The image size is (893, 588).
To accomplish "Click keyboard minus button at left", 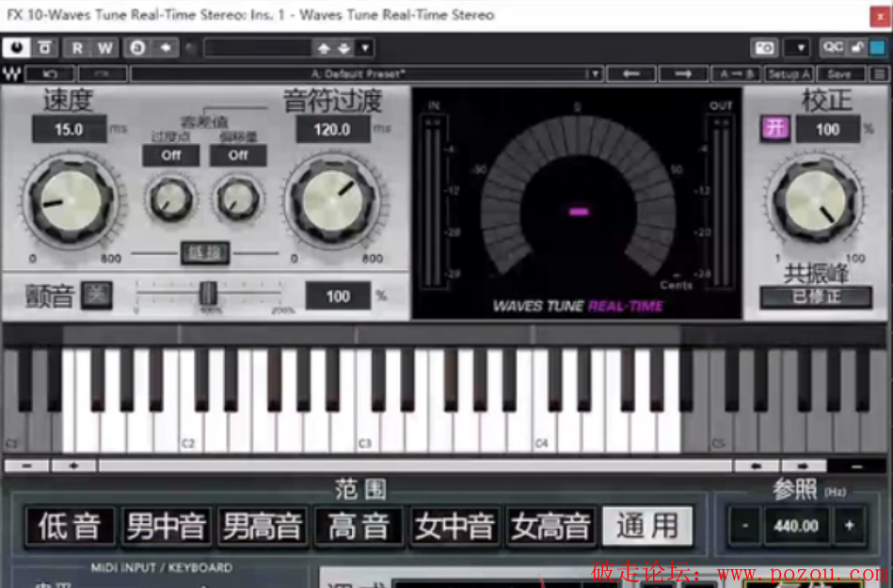I will 26,467.
